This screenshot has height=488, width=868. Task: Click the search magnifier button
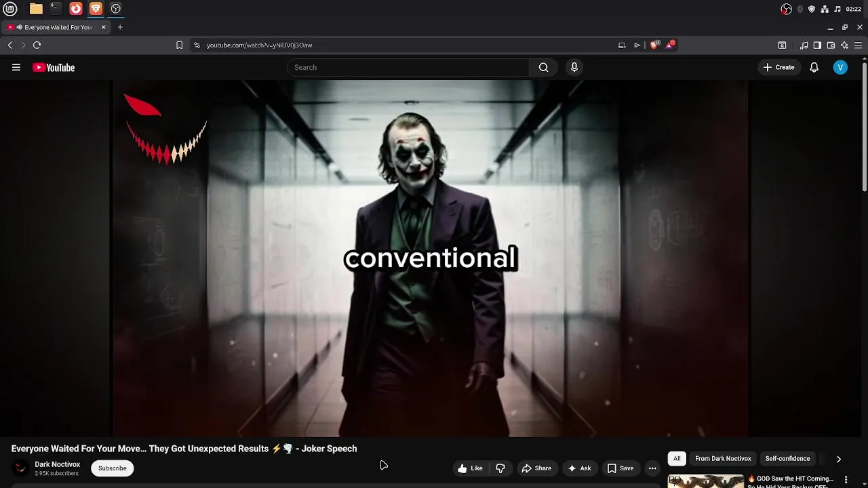[543, 67]
